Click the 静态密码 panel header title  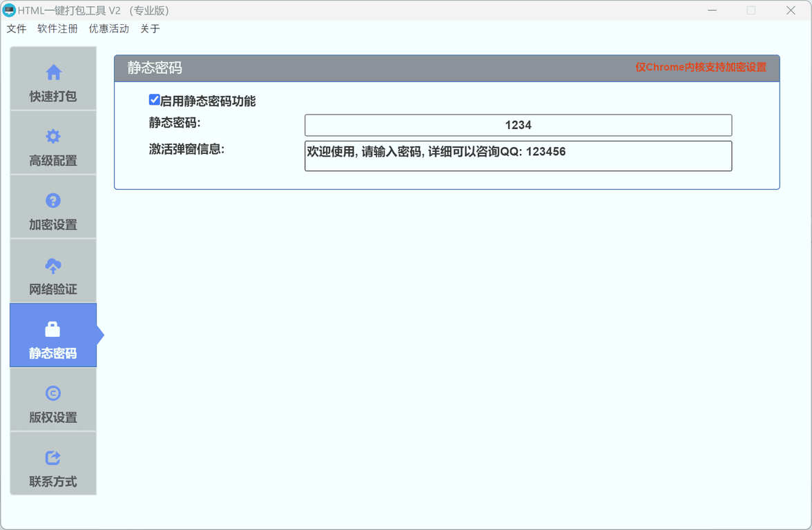point(155,68)
